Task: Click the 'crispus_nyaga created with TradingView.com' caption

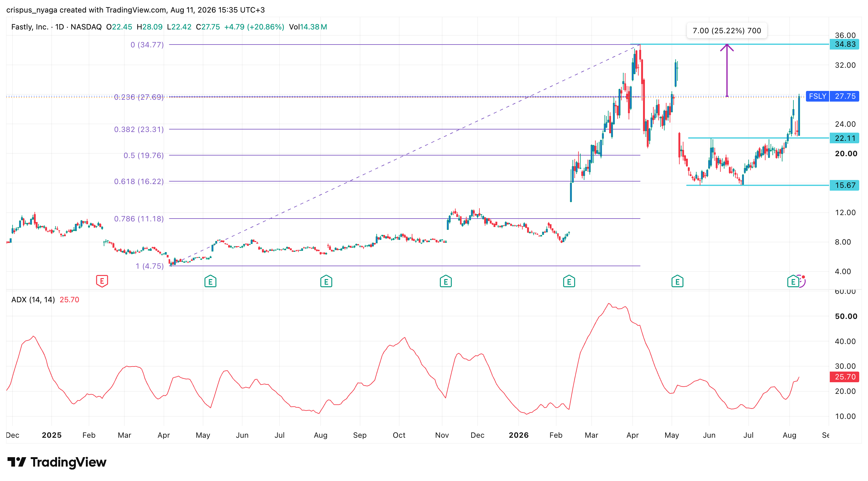Action: 86,10
